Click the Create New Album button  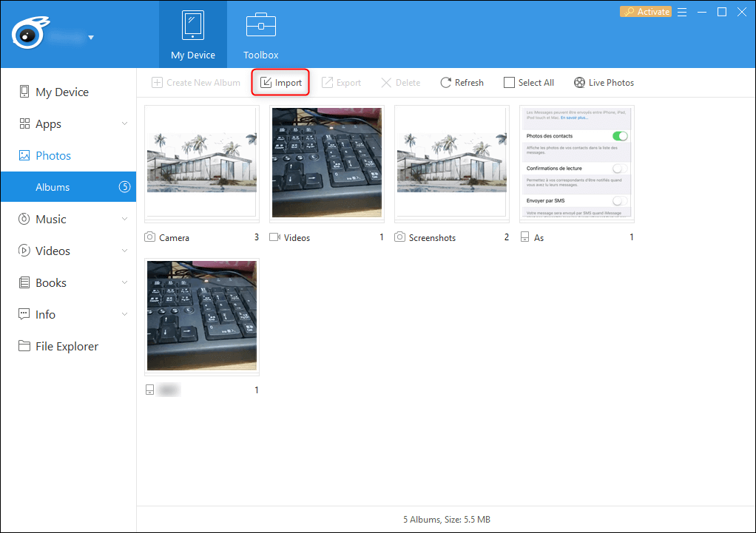tap(196, 82)
